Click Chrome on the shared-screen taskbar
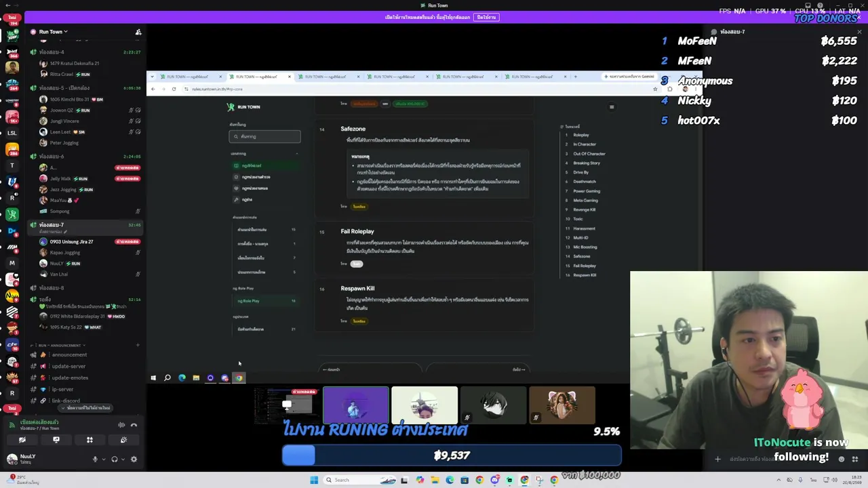Screen dimensions: 868x488 pyautogui.click(x=239, y=378)
